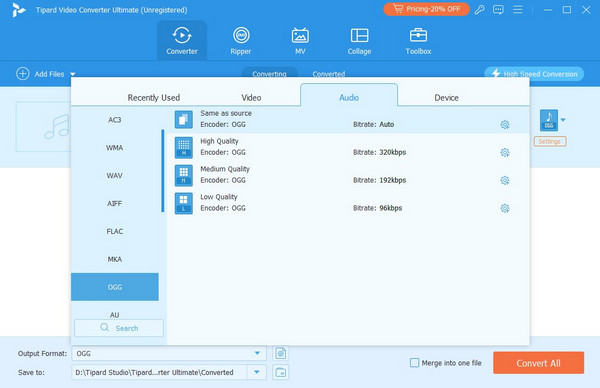Click the Add Files plus icon
Screen dimensions: 600x388
click(x=23, y=73)
